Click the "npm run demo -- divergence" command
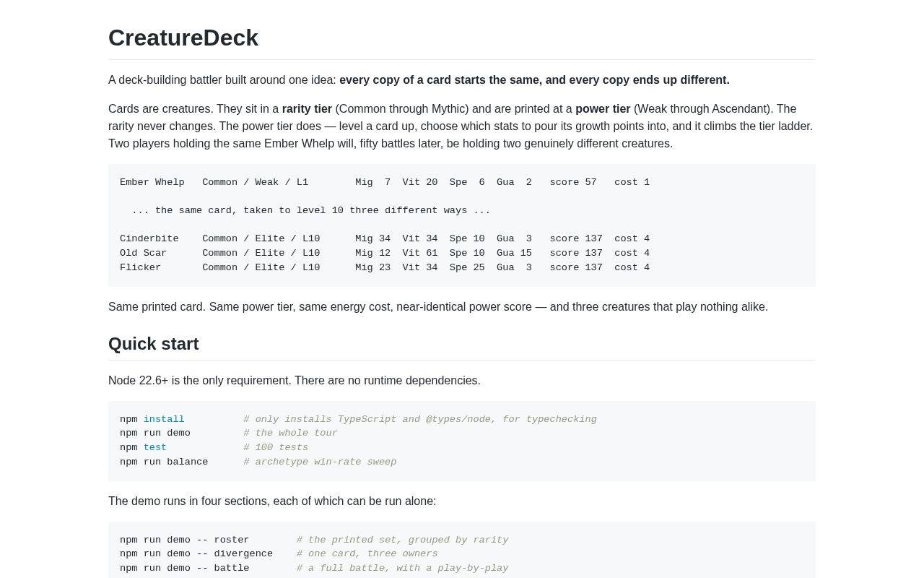 pos(196,554)
